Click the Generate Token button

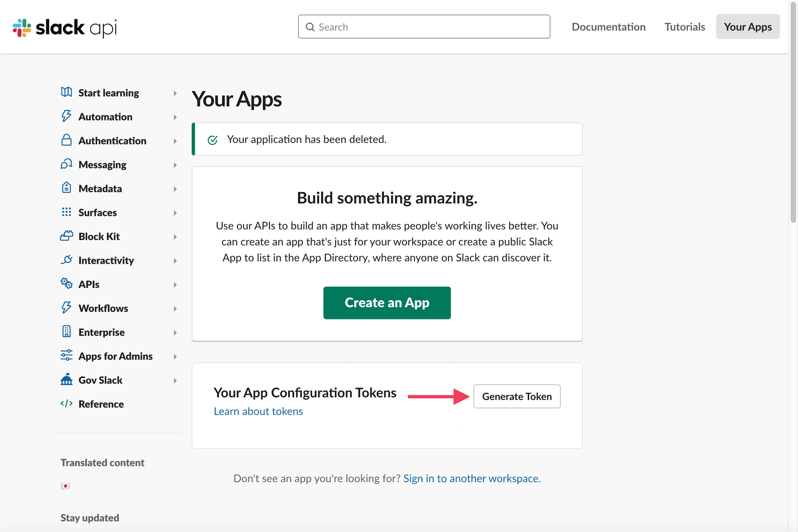coord(517,396)
